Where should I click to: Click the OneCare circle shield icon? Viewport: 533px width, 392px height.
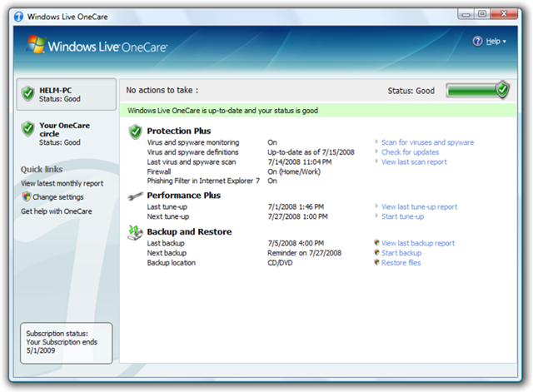click(27, 129)
